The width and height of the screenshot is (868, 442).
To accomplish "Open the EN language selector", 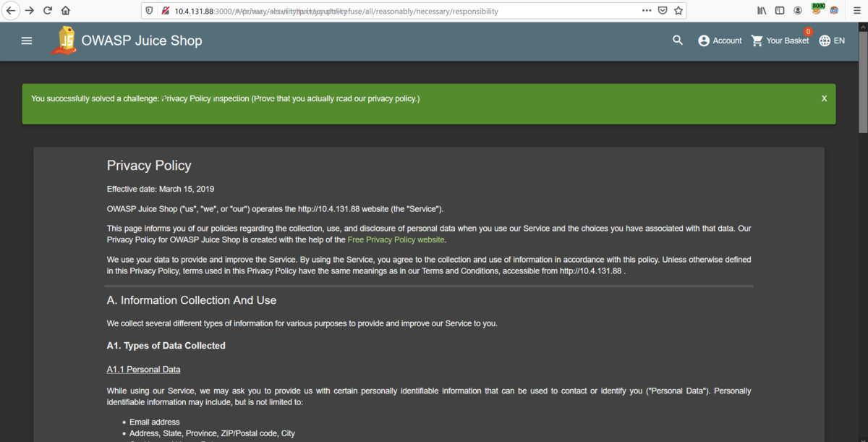I will (832, 41).
